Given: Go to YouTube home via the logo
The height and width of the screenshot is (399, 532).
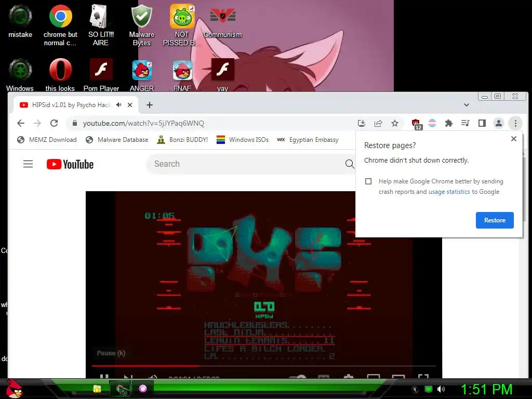Looking at the screenshot, I should point(70,164).
